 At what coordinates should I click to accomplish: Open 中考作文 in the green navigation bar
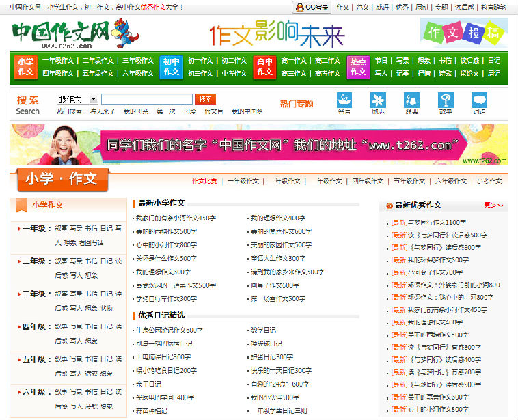(234, 73)
